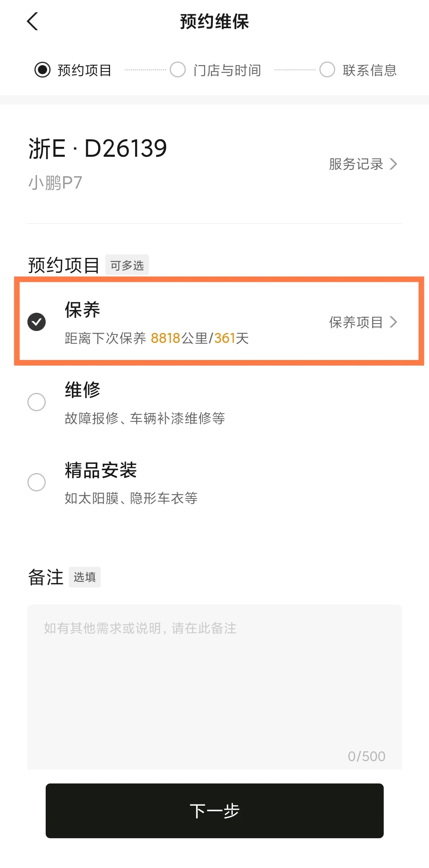Tap the 保养 title text

point(83,310)
